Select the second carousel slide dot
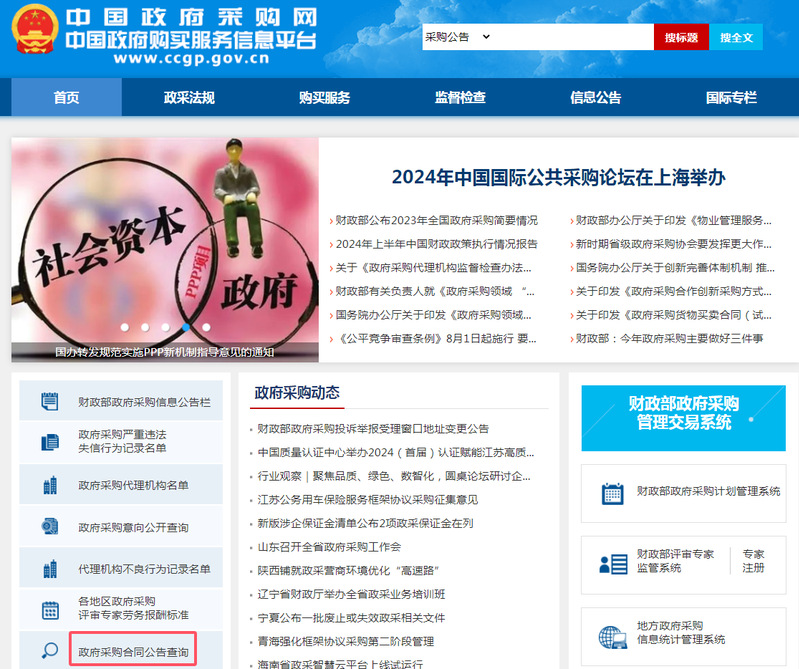This screenshot has height=669, width=799. pos(145,327)
